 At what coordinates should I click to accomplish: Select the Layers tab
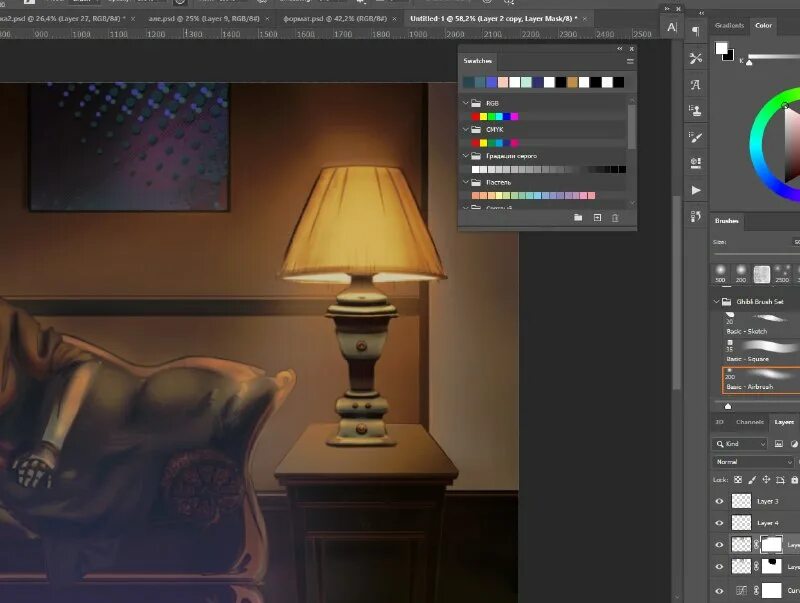tap(784, 422)
